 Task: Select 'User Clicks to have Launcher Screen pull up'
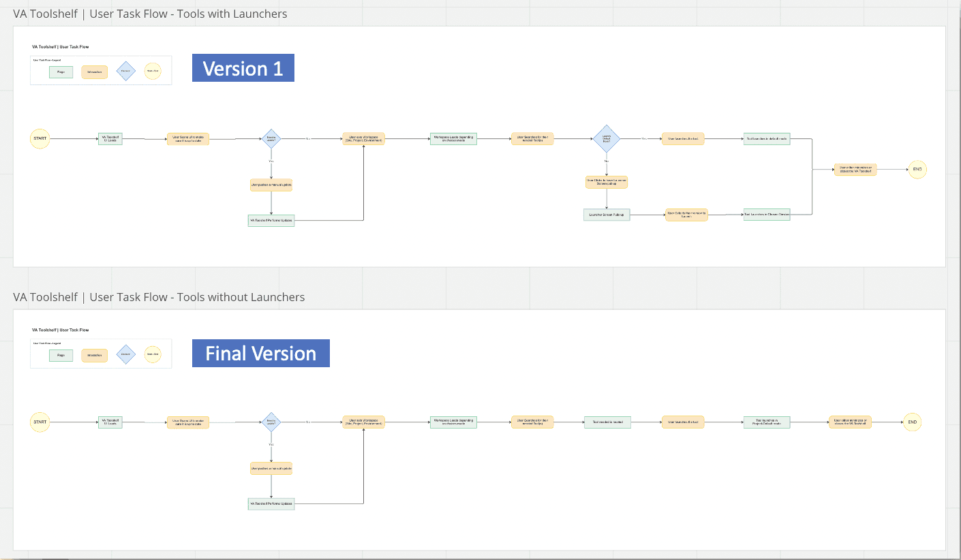coord(607,182)
